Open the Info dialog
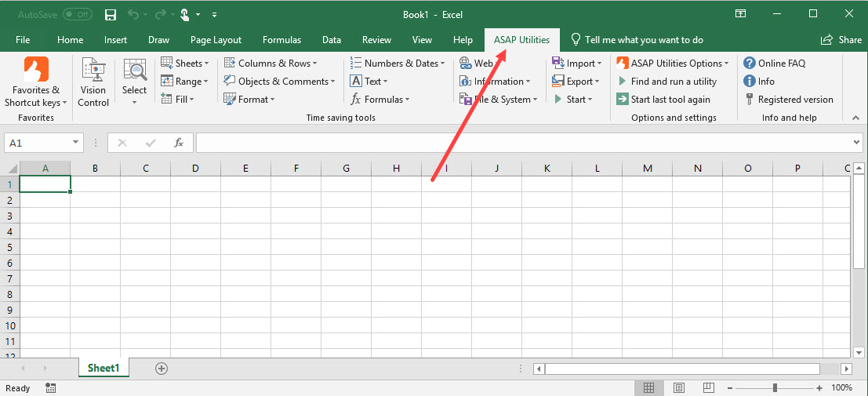This screenshot has height=396, width=868. (759, 82)
